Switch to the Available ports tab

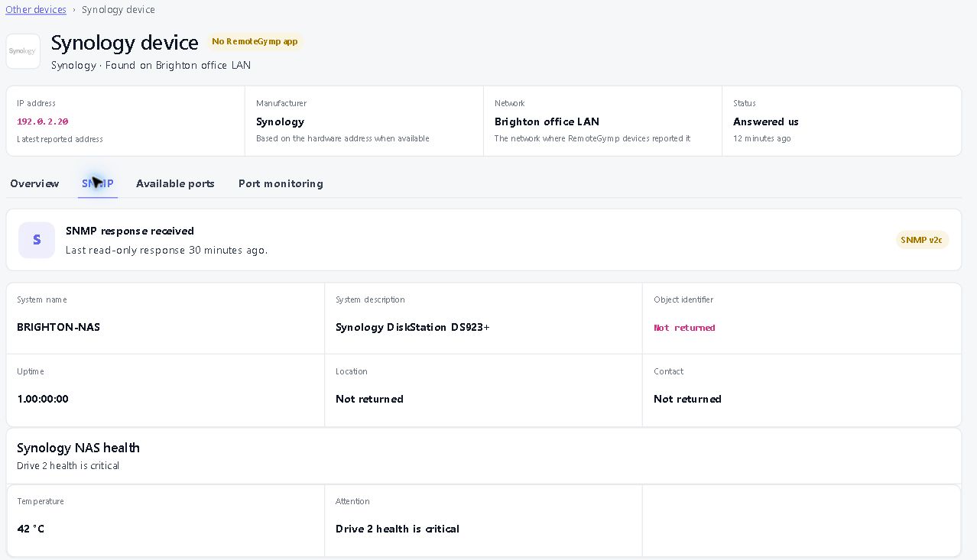pyautogui.click(x=175, y=183)
